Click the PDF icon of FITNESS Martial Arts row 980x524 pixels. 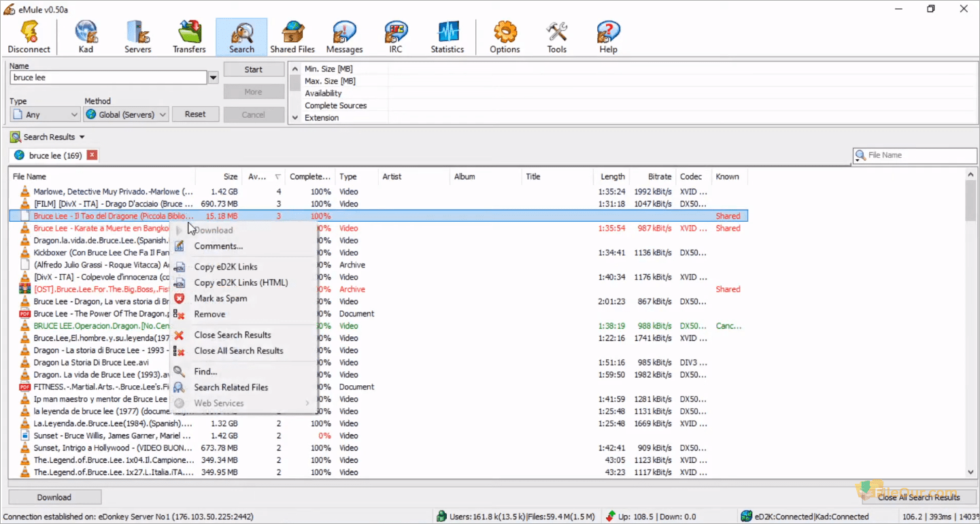[x=24, y=387]
